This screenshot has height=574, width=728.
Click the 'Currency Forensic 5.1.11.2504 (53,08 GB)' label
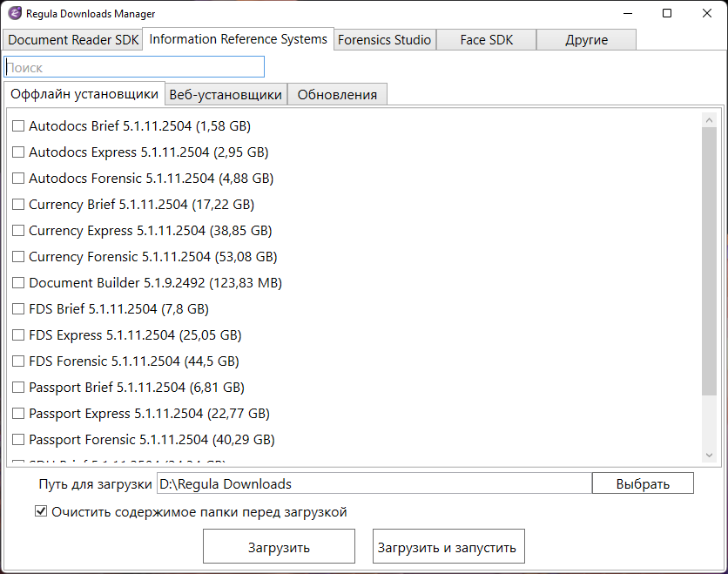click(152, 256)
